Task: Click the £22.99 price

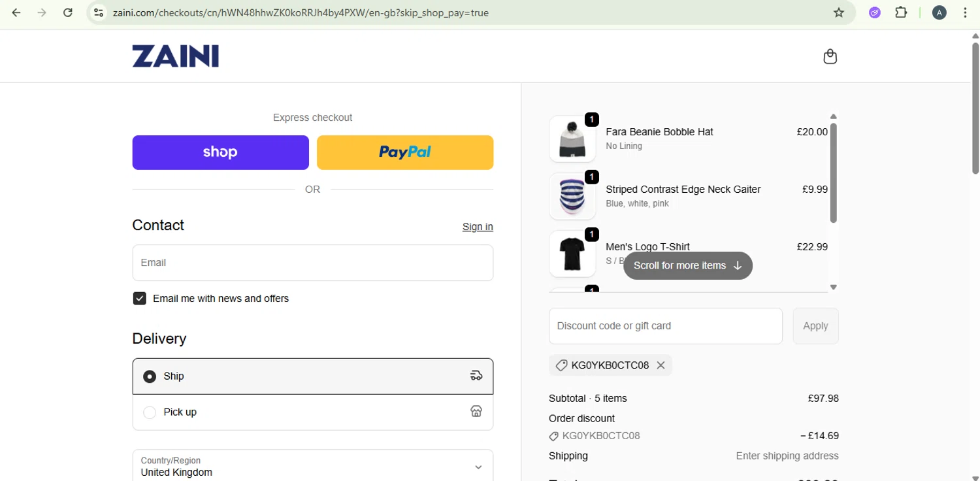Action: 812,246
